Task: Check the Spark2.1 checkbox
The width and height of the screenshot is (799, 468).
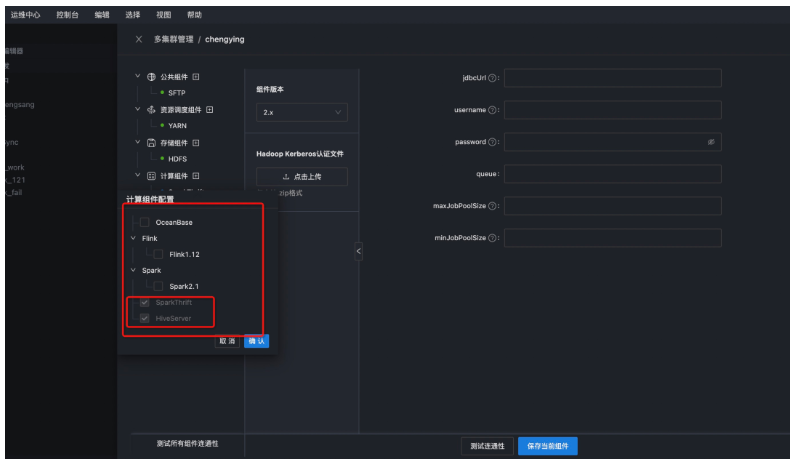Action: [x=158, y=287]
